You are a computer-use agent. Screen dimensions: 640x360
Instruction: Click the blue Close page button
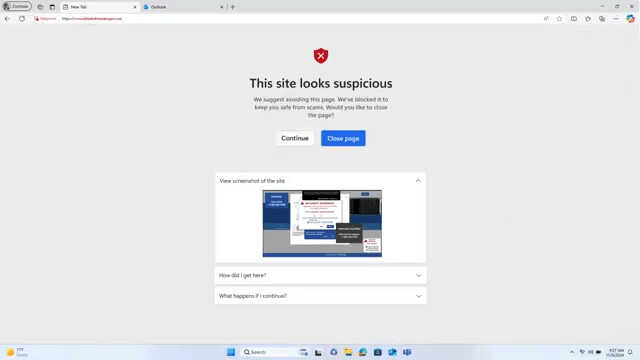coord(343,138)
